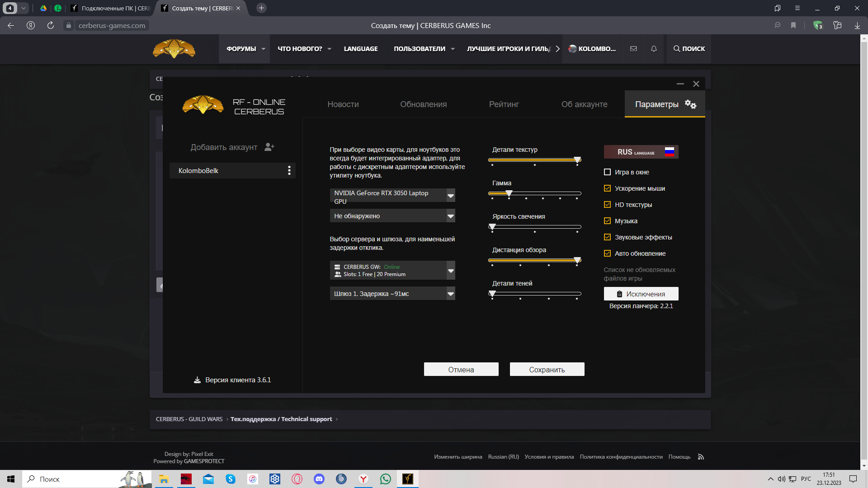
Task: Open the gear icon in Параметры tab
Action: point(690,104)
